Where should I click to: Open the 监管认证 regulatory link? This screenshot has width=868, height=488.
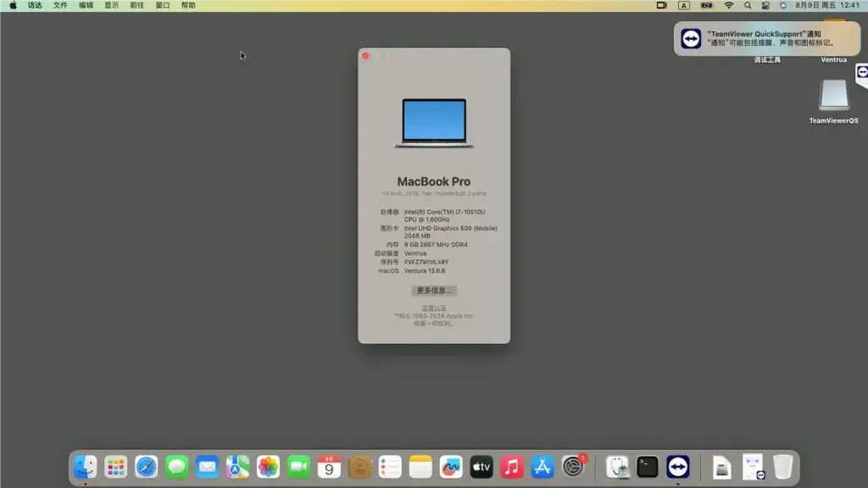click(x=434, y=308)
